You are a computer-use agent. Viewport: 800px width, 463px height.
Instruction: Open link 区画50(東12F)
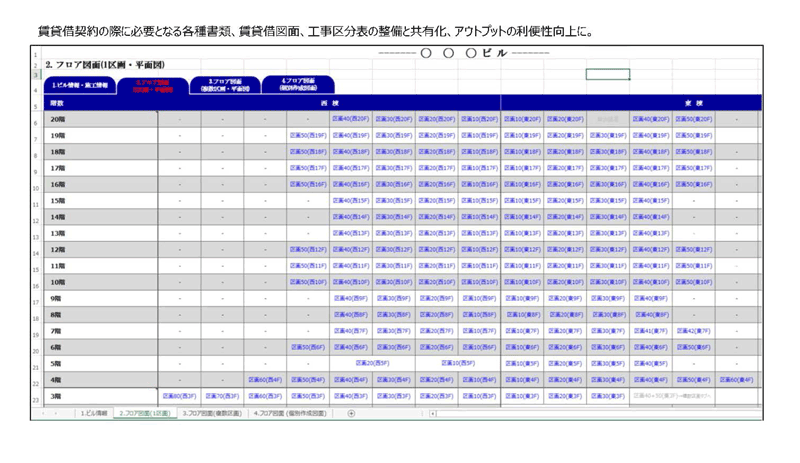[x=694, y=250]
